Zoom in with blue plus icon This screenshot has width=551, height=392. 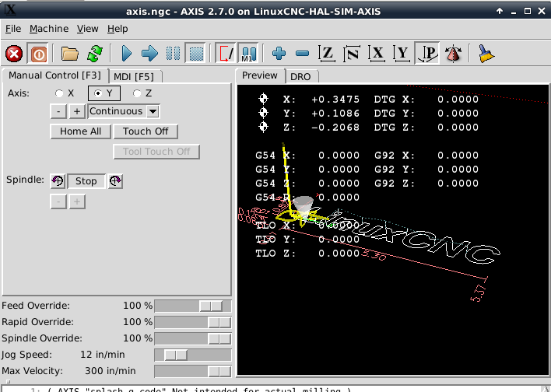pos(279,54)
